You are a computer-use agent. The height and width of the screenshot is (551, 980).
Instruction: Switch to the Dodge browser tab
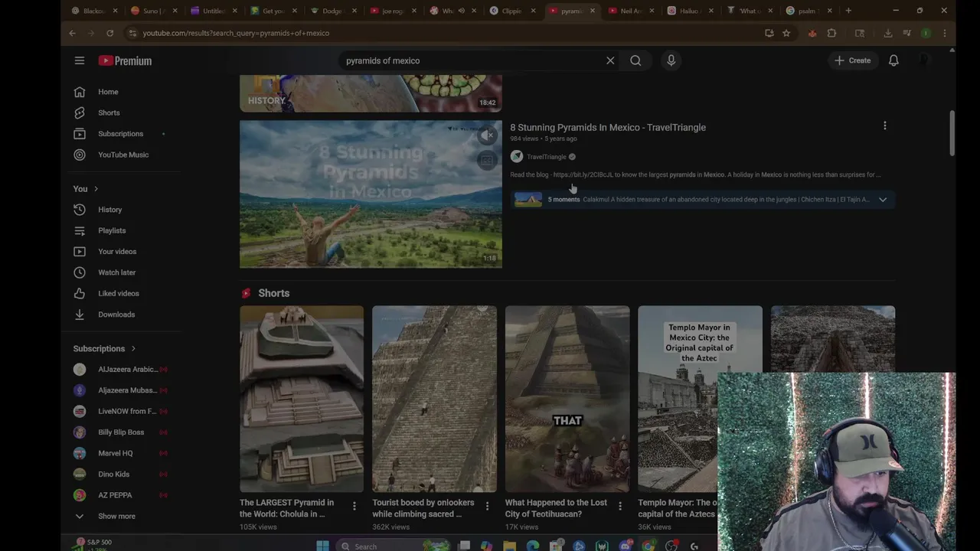pos(333,11)
